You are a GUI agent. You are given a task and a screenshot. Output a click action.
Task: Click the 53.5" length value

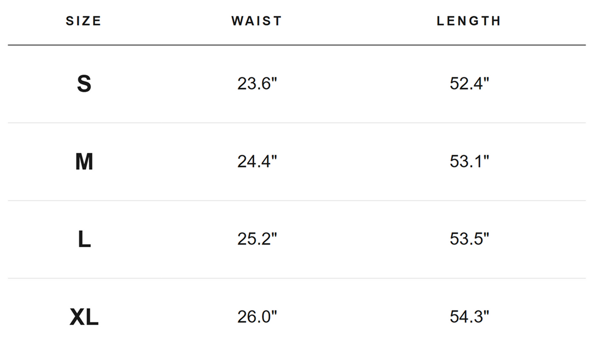click(x=469, y=239)
